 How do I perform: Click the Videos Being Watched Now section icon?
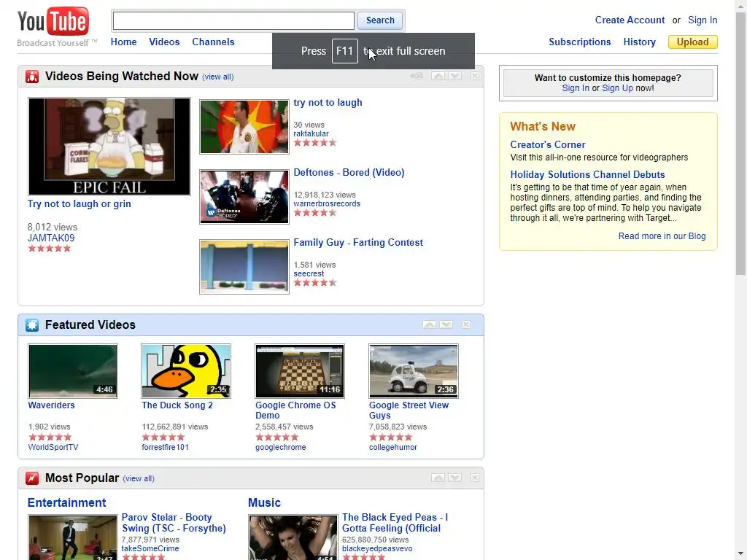[32, 76]
